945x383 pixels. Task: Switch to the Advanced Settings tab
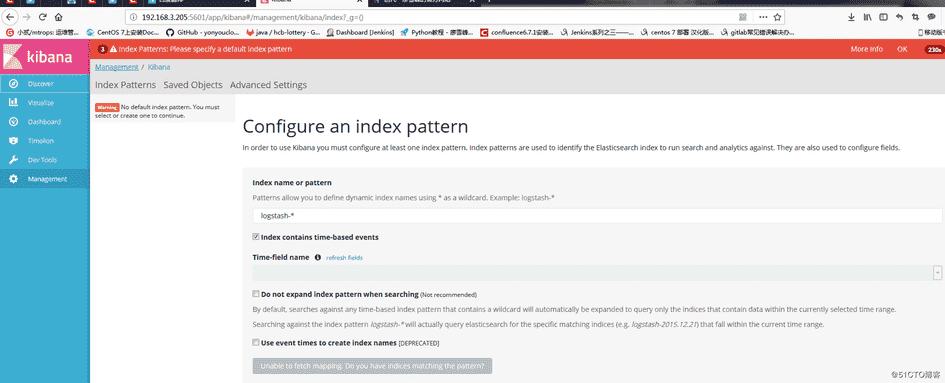coord(268,85)
